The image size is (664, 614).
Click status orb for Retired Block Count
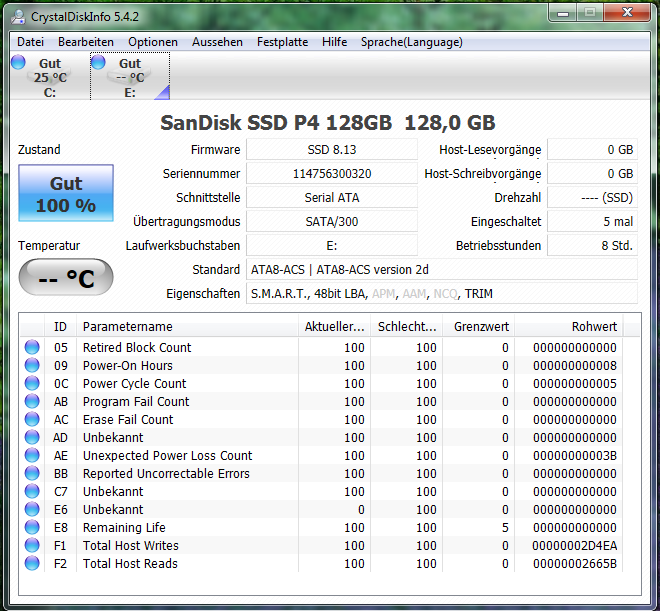(32, 347)
